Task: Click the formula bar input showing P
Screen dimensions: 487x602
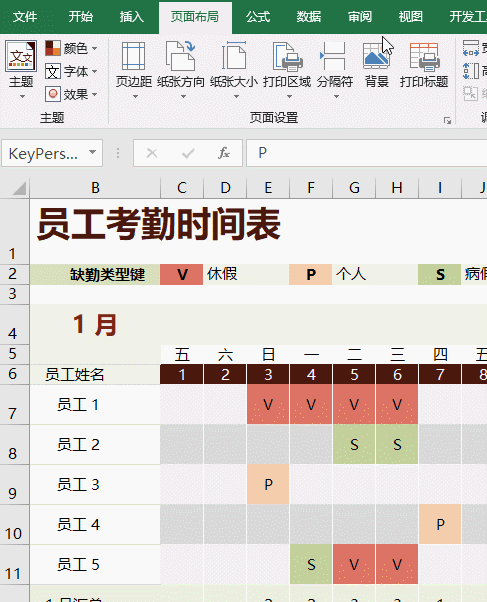Action: pyautogui.click(x=366, y=153)
